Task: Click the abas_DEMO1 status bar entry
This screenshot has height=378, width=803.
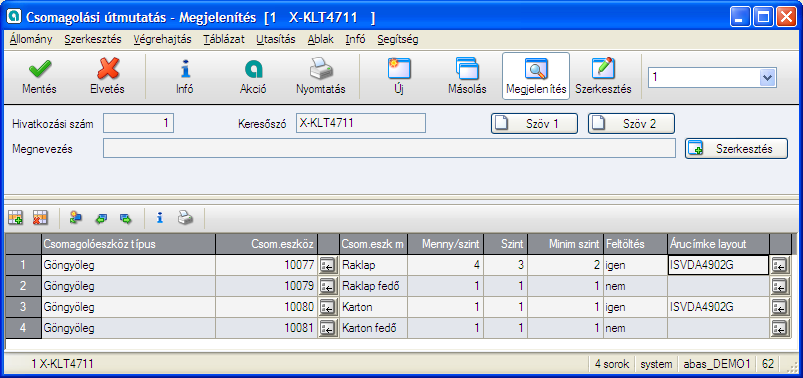Action: point(717,364)
